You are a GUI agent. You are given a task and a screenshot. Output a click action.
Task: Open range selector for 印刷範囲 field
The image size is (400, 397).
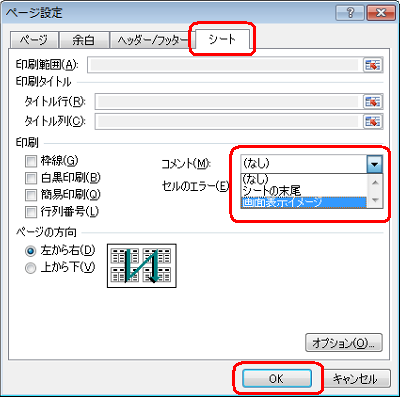tap(373, 65)
